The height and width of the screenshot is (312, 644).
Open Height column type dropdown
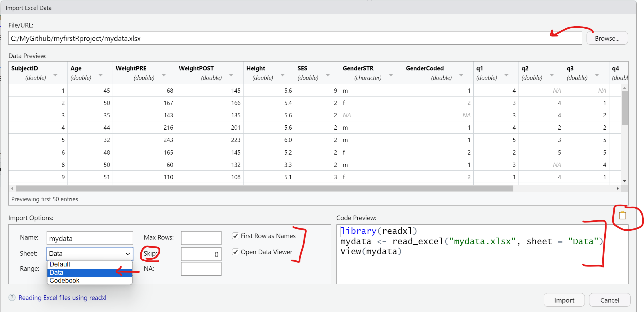click(282, 75)
